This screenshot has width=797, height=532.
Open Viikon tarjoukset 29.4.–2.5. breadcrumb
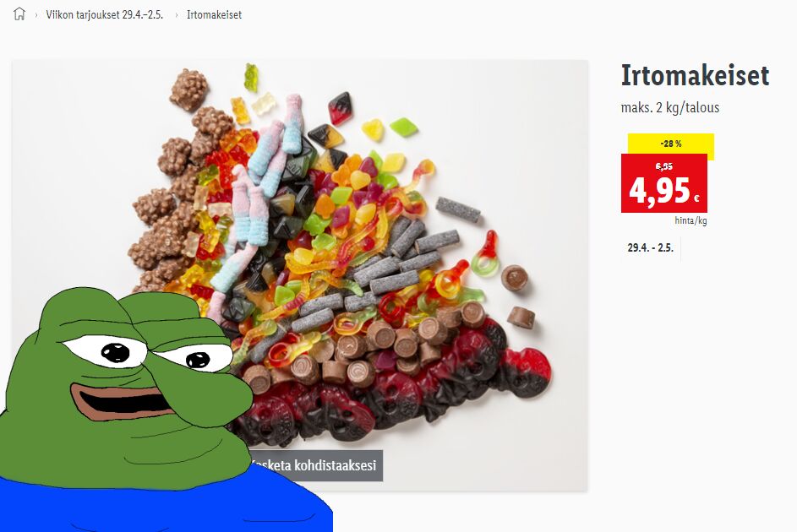(x=104, y=14)
